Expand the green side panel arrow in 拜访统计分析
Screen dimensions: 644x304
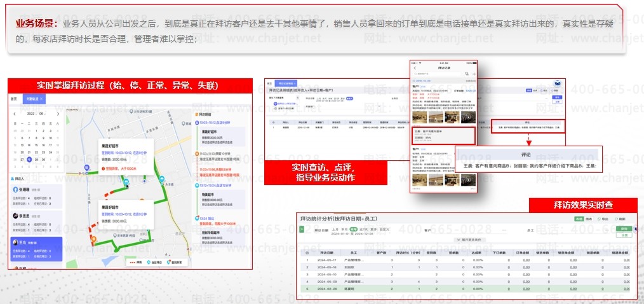(302, 230)
